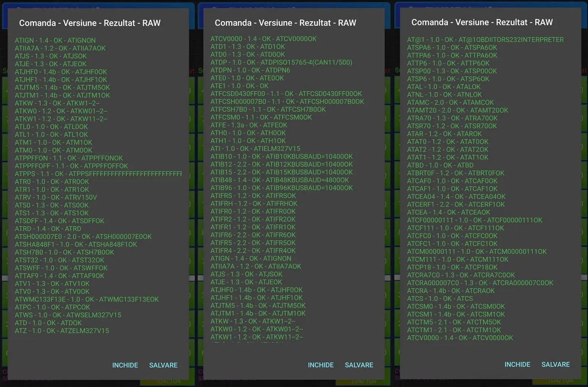Select the ATAMC - 2.0 - OK row
The image size is (588, 387).
click(x=450, y=103)
